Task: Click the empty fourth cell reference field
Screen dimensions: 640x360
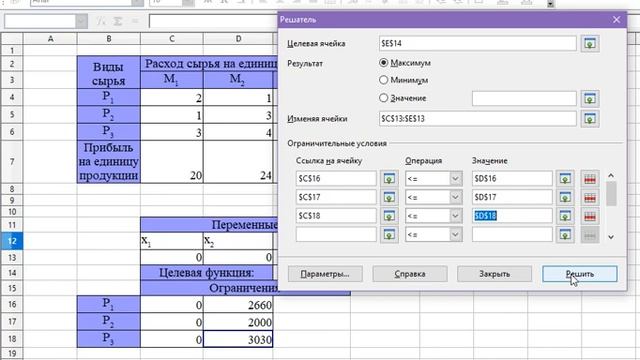Action: click(x=336, y=235)
